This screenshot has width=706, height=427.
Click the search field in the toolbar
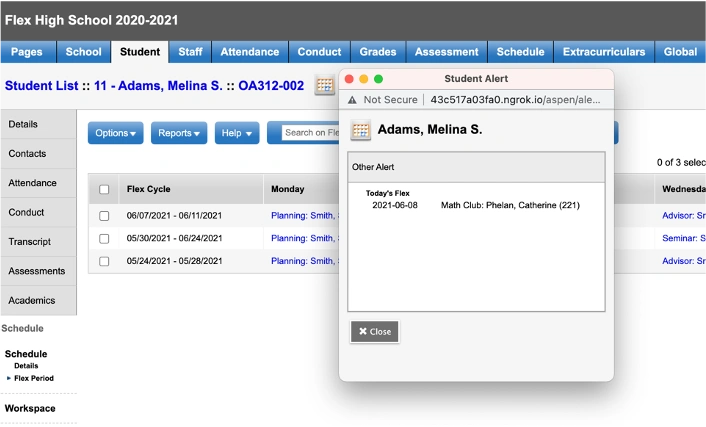(x=310, y=133)
